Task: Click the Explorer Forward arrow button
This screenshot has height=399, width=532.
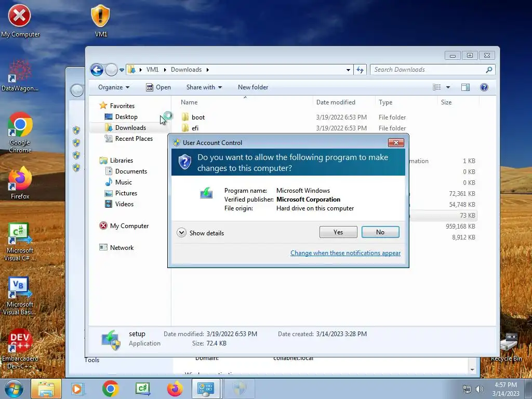Action: pos(111,70)
